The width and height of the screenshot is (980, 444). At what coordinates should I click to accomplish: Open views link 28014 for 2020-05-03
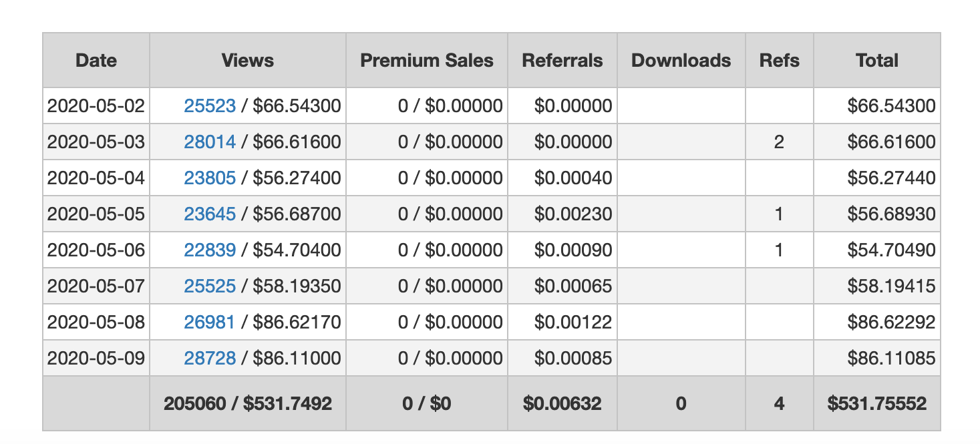210,142
